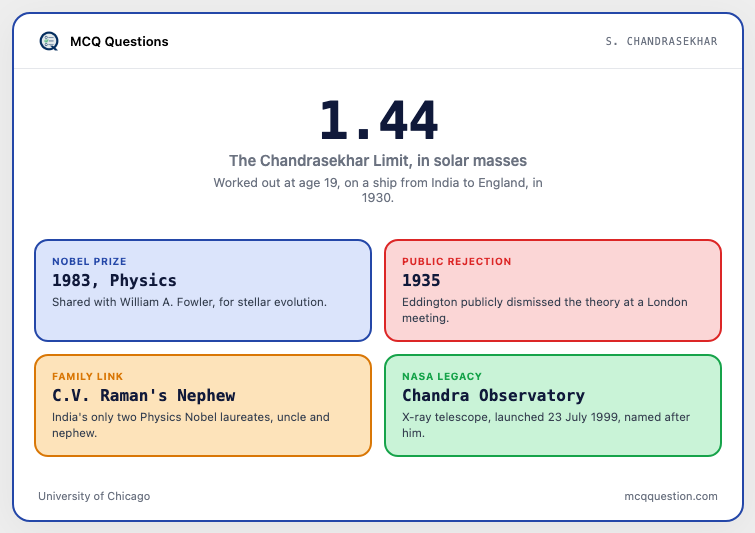The height and width of the screenshot is (533, 755).
Task: Open the red Public Rejection card
Action: pyautogui.click(x=553, y=290)
